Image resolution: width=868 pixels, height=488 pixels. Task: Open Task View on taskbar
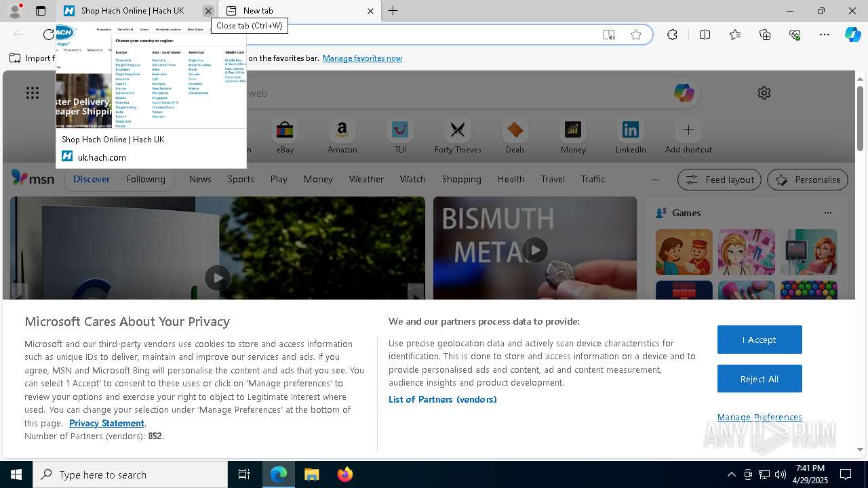point(244,474)
